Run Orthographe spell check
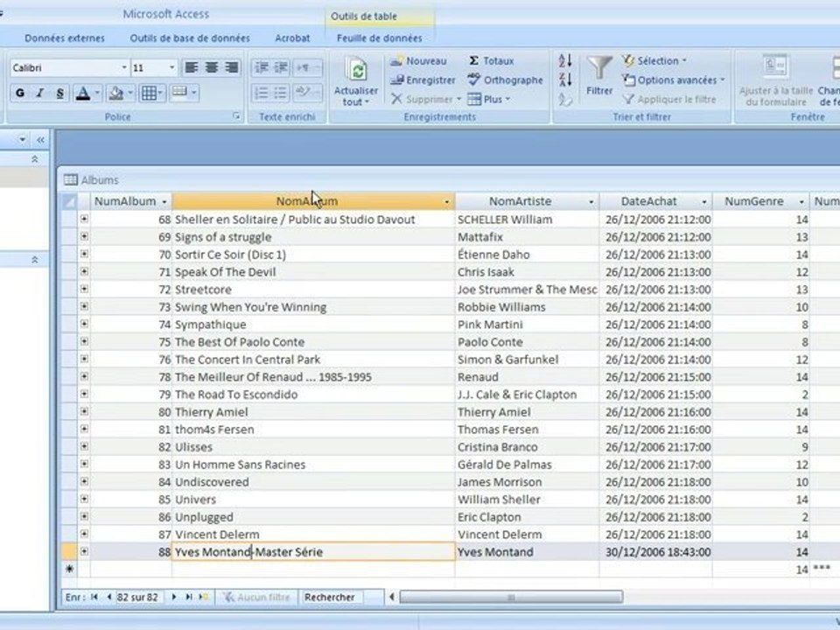 (505, 80)
